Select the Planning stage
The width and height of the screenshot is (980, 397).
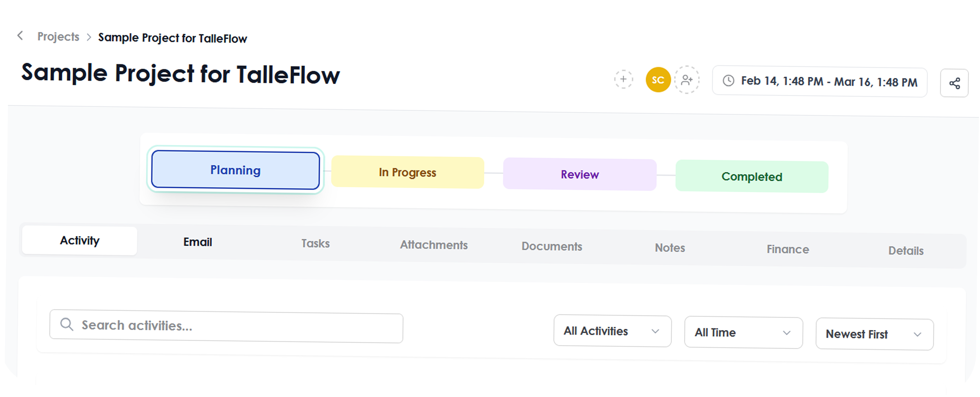pos(235,170)
